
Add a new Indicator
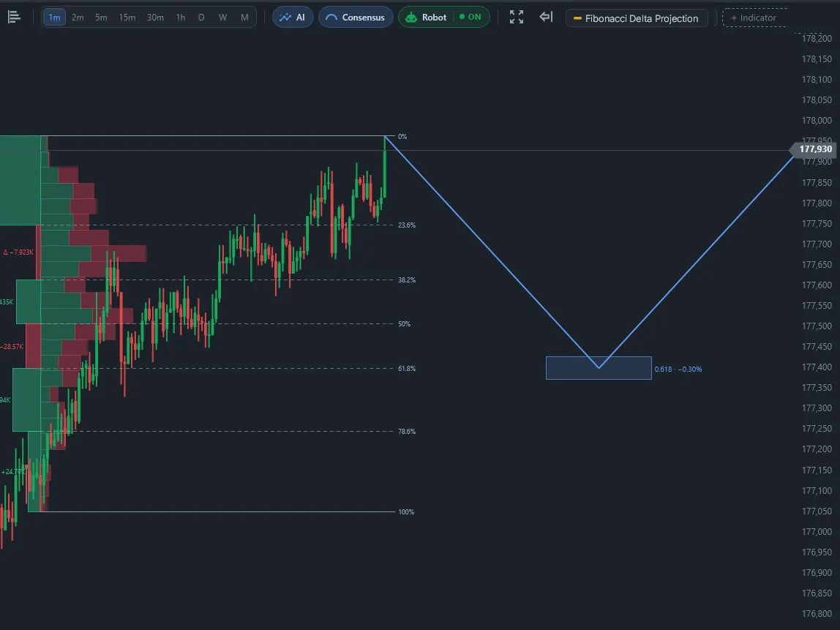[754, 18]
